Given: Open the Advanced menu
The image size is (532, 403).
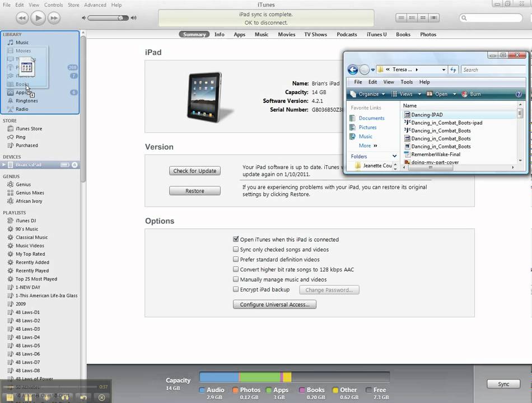Looking at the screenshot, I should 95,4.
